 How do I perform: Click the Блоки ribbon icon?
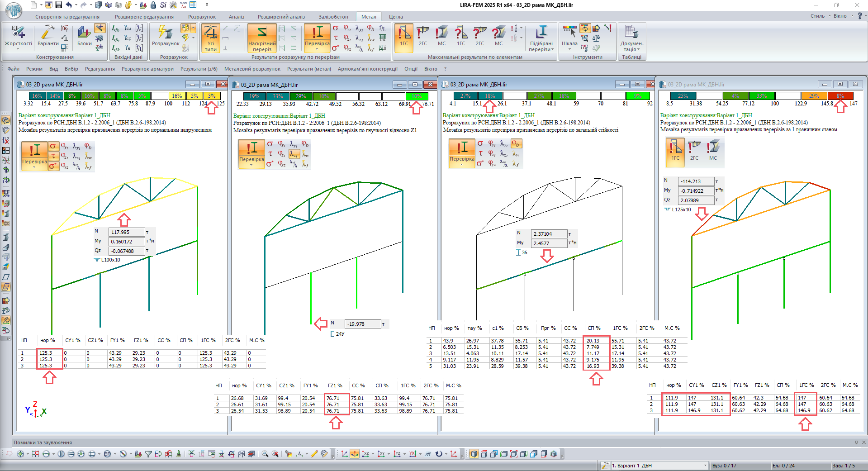pyautogui.click(x=85, y=36)
